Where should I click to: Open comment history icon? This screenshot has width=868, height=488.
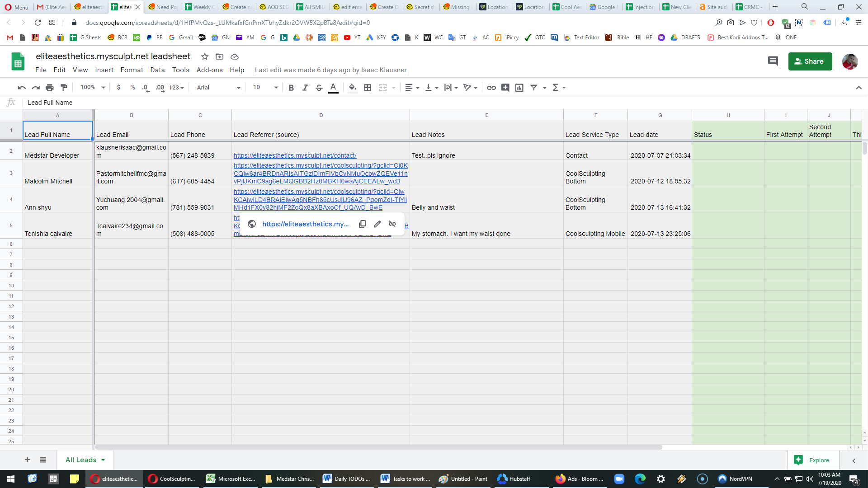tap(773, 61)
